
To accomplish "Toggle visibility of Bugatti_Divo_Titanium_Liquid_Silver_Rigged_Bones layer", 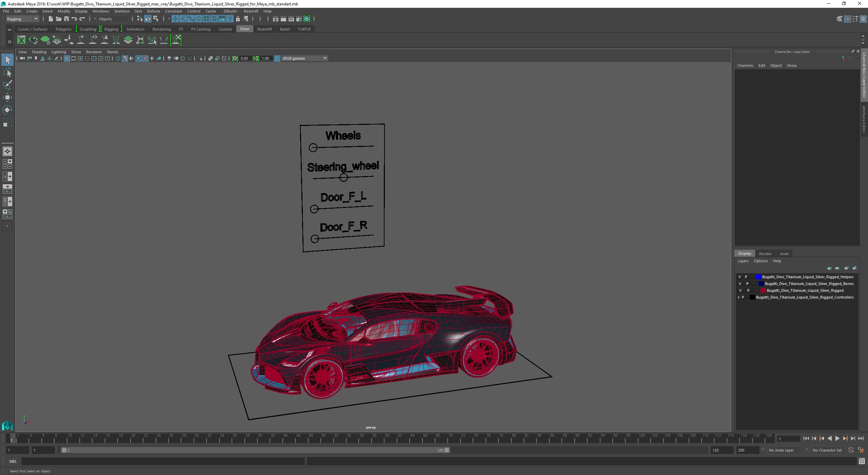I will tap(739, 283).
